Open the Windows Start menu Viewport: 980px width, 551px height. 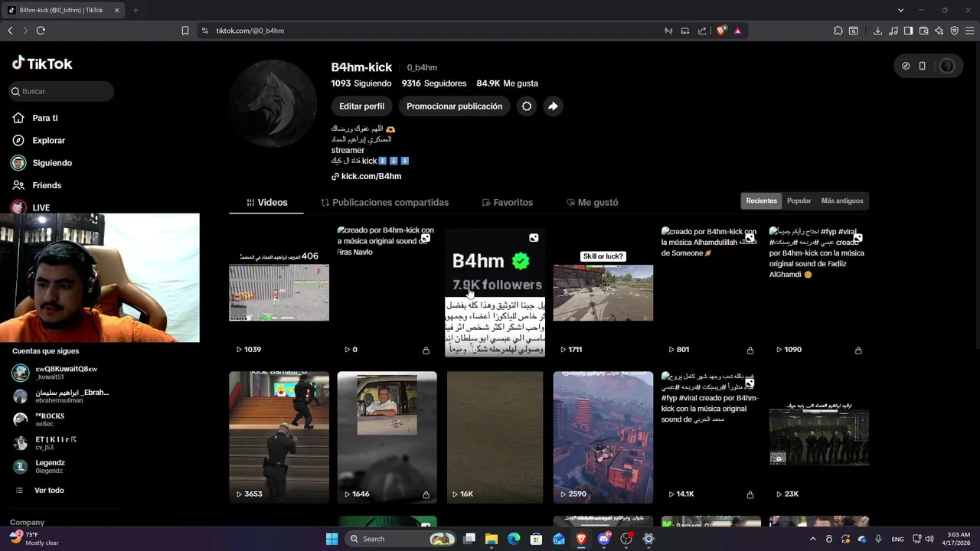point(332,539)
